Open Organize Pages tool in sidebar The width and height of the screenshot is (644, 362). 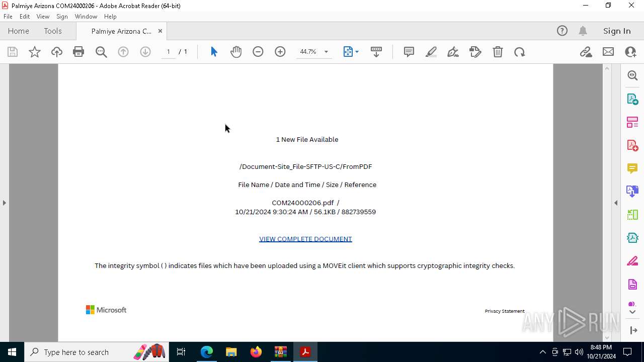pyautogui.click(x=632, y=122)
